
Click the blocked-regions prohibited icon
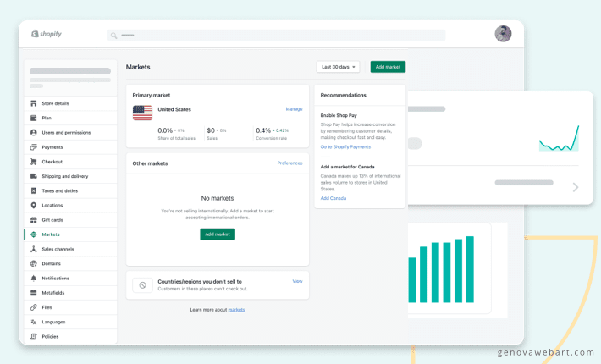coord(142,285)
